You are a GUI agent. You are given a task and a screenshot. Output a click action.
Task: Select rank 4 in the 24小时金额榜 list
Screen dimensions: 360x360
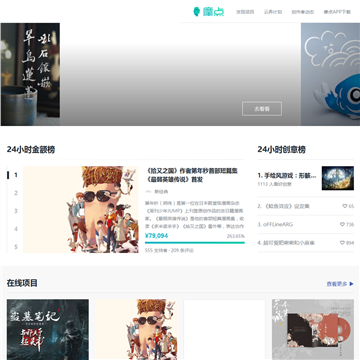(x=16, y=229)
